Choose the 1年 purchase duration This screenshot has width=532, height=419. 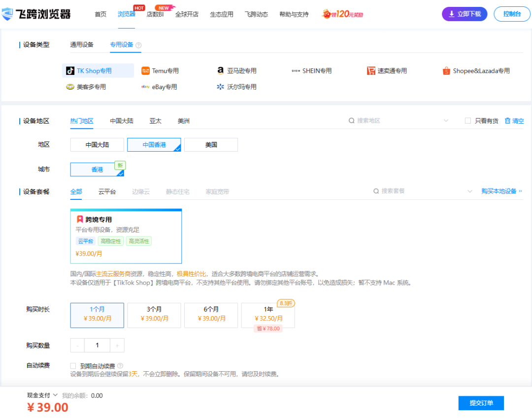[x=268, y=315]
